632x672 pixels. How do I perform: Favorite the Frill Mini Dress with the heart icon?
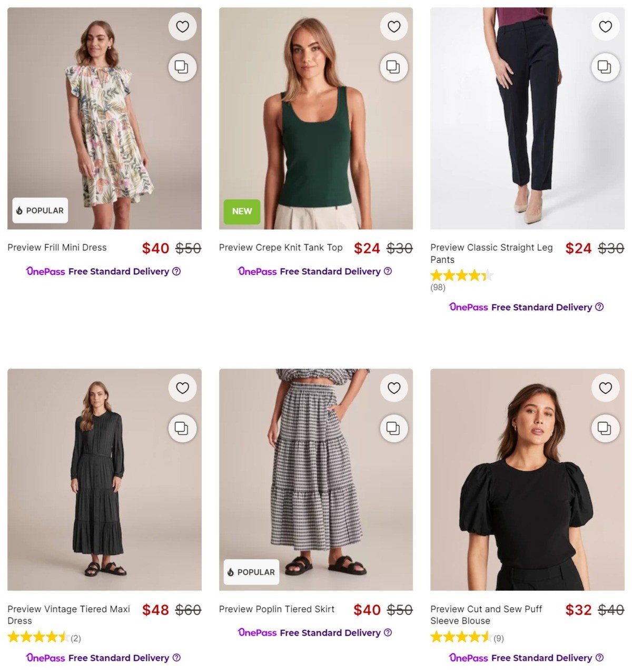[x=182, y=26]
